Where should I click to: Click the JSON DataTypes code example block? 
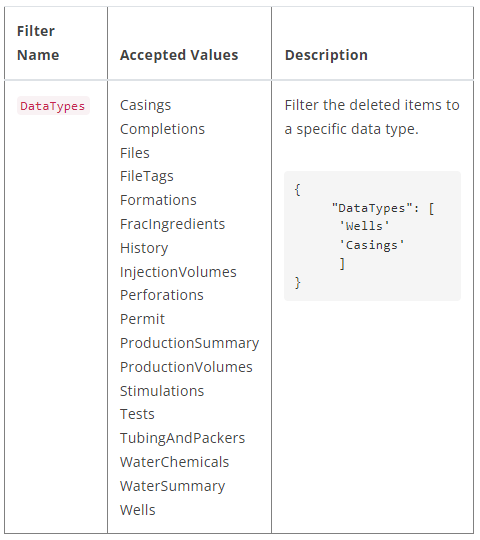pyautogui.click(x=372, y=236)
